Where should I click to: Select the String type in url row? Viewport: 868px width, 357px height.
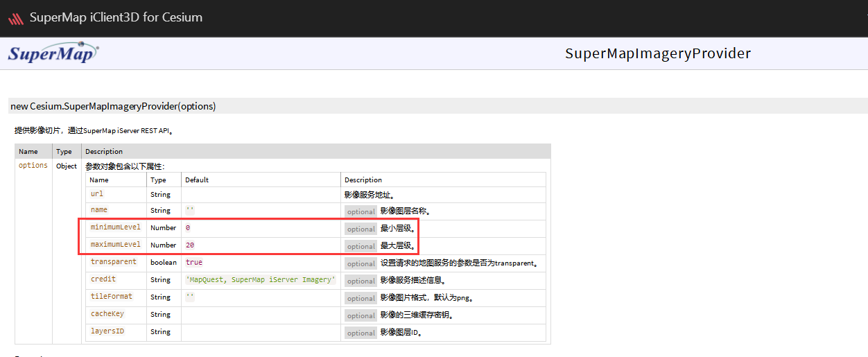160,195
